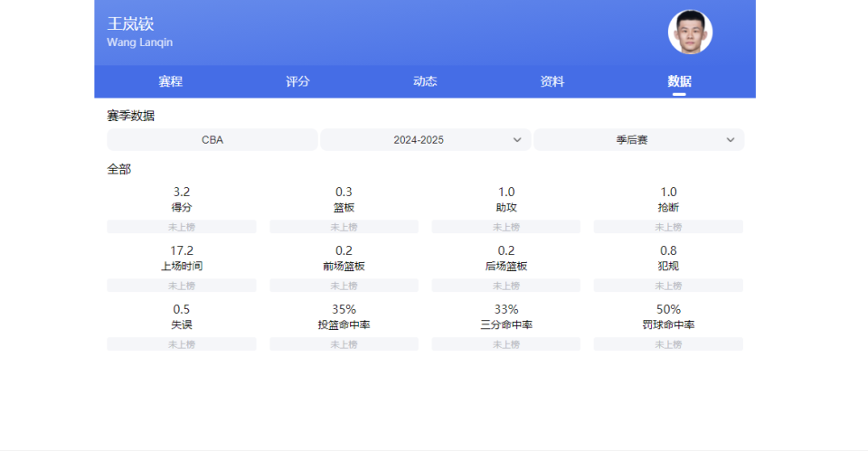Click the chevron beside 季后赛

tap(731, 140)
